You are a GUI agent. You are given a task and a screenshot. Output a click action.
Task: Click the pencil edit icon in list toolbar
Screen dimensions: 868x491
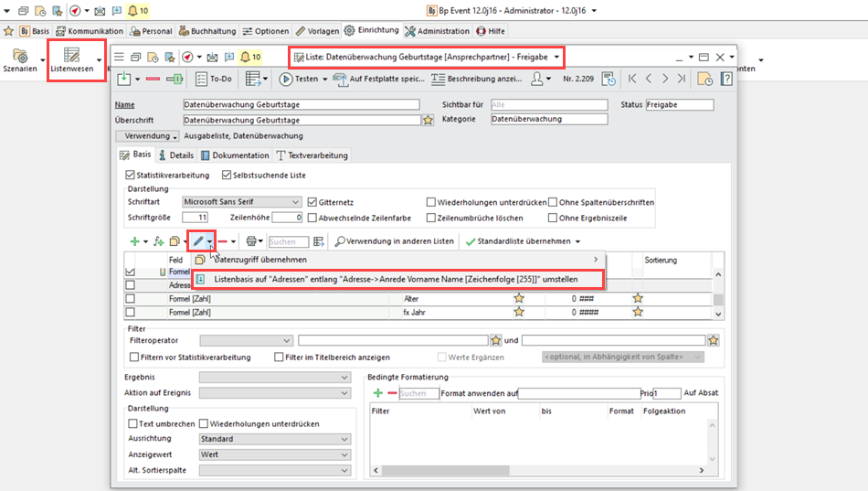198,241
